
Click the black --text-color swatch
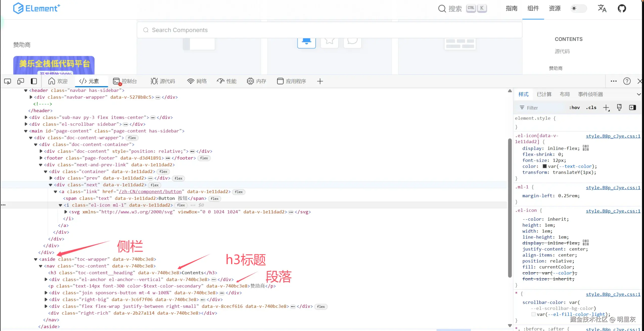pos(545,166)
